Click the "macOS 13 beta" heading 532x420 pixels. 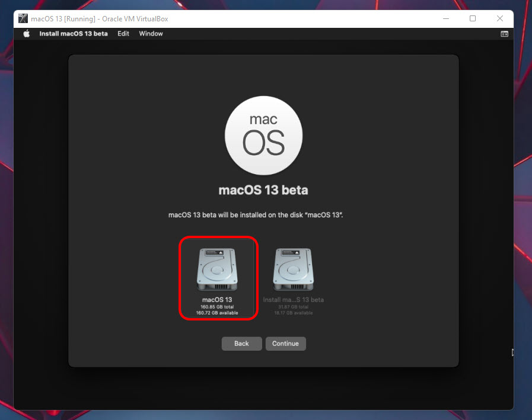pyautogui.click(x=263, y=190)
